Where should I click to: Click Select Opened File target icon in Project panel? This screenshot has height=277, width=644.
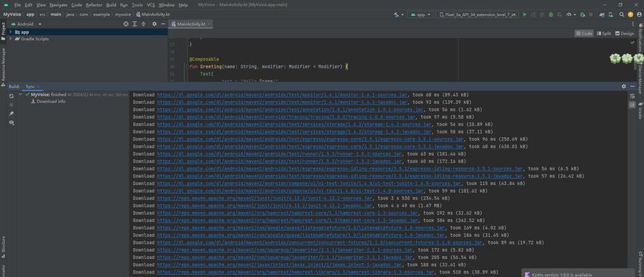pos(126,24)
